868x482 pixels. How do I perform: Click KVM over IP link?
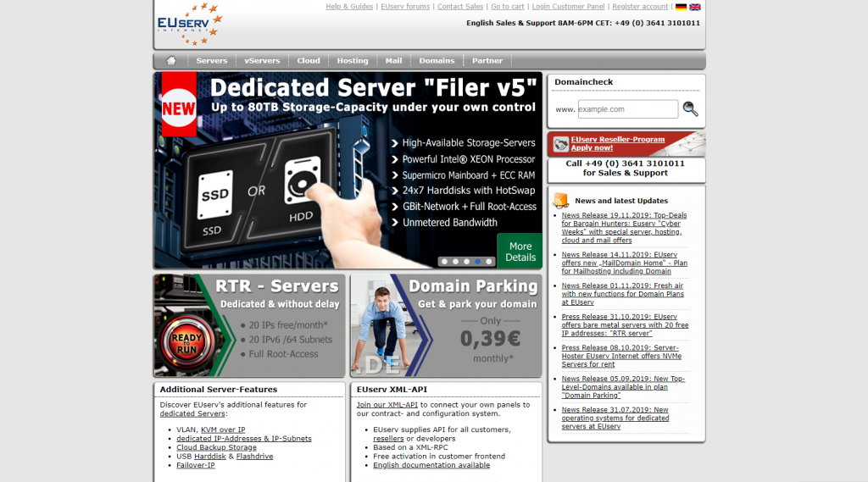coord(223,429)
